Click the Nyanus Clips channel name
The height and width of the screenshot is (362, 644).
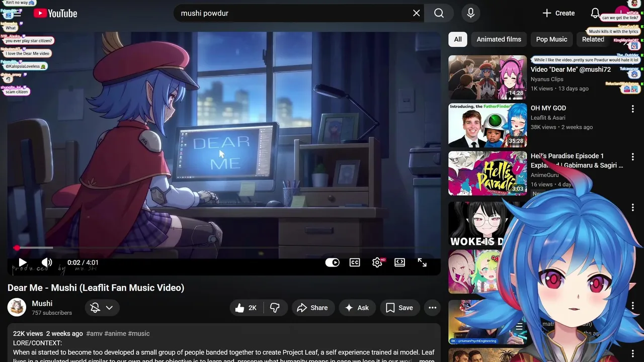pyautogui.click(x=547, y=79)
